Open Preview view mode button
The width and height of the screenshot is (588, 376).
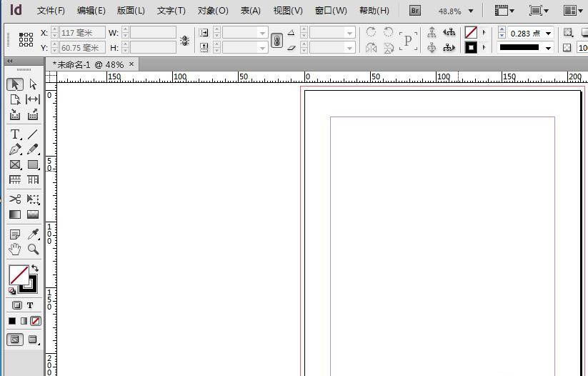coord(33,340)
